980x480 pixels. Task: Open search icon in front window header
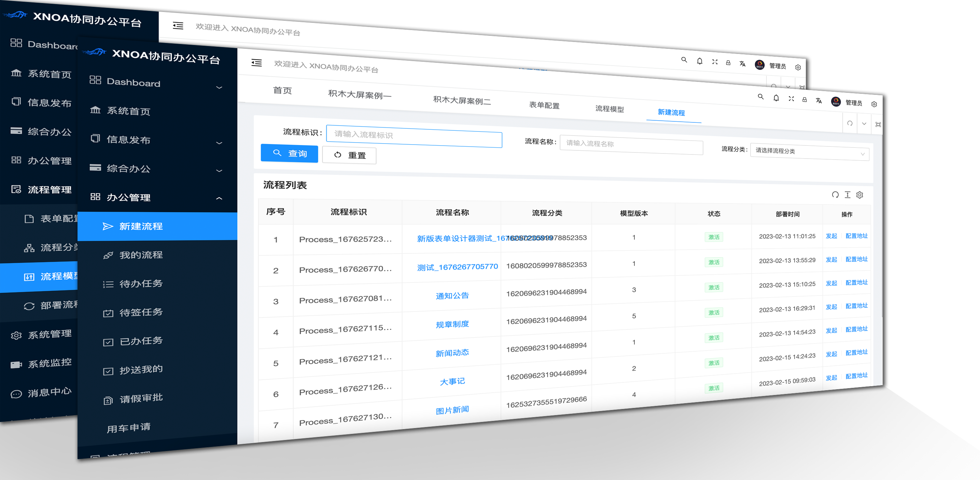760,97
